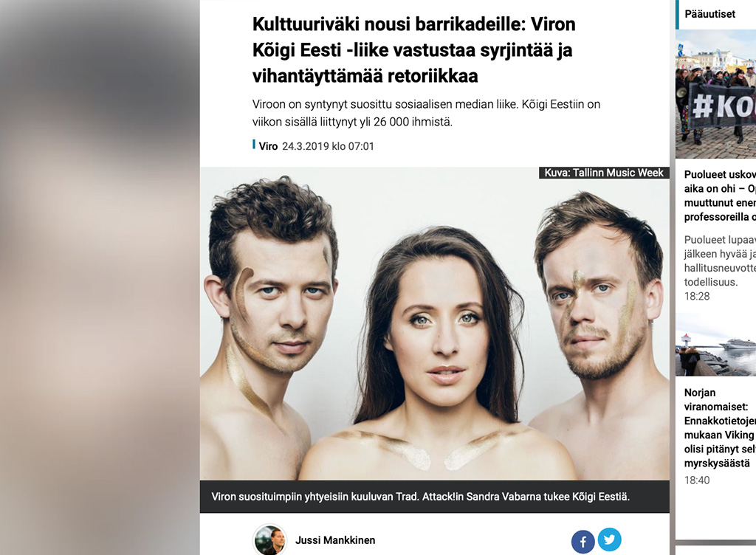Click the 18:40 timestamp under Norway story

click(x=697, y=480)
